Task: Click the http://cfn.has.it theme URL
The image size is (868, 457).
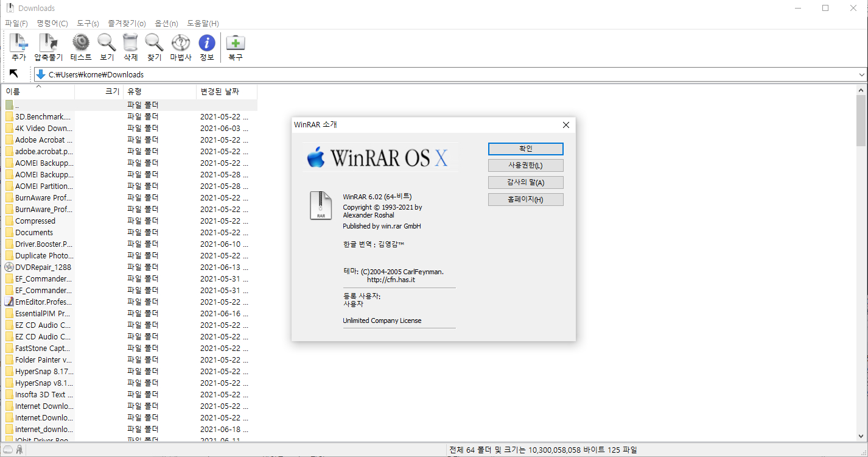Action: tap(391, 280)
